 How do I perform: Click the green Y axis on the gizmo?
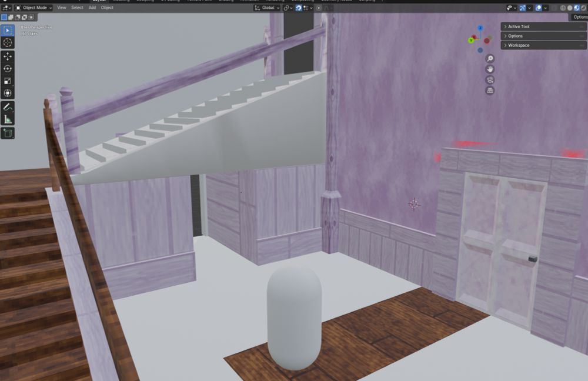click(471, 41)
